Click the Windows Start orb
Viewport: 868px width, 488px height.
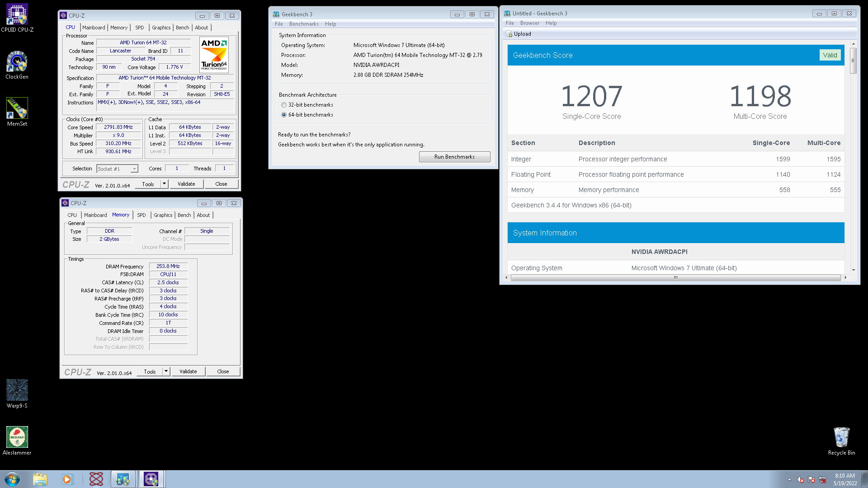tap(12, 479)
